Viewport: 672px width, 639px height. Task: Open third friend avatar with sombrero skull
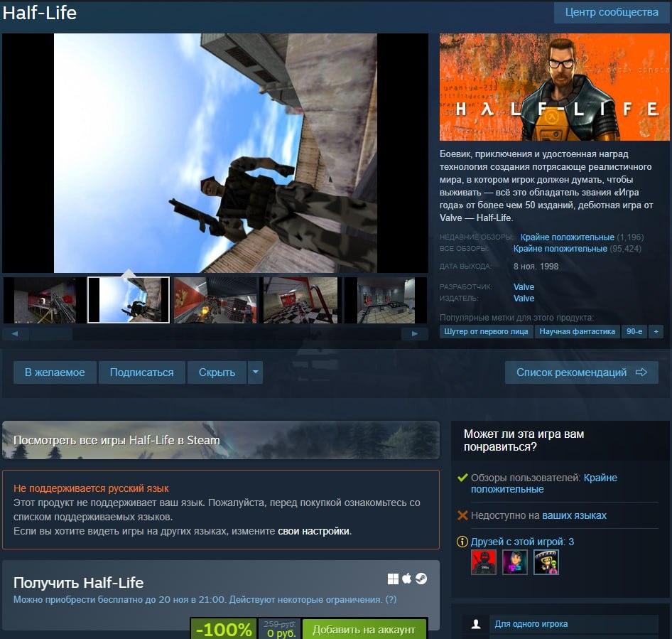tap(546, 562)
